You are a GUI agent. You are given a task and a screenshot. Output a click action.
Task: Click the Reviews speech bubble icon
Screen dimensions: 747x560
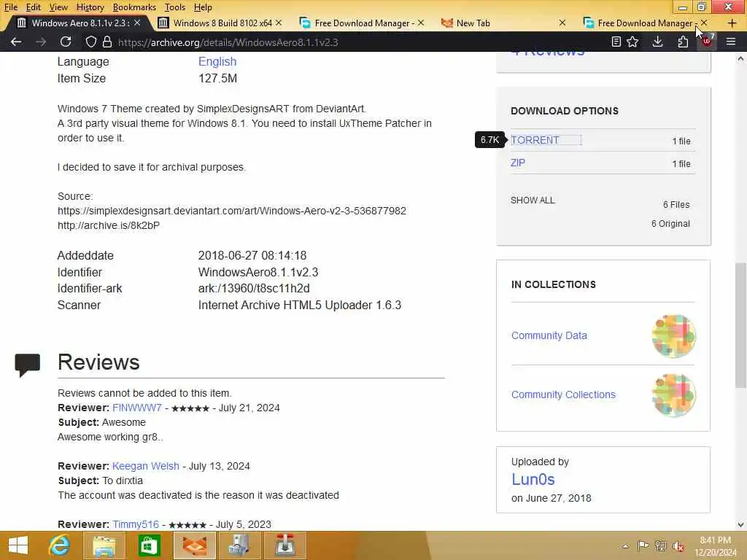point(28,365)
